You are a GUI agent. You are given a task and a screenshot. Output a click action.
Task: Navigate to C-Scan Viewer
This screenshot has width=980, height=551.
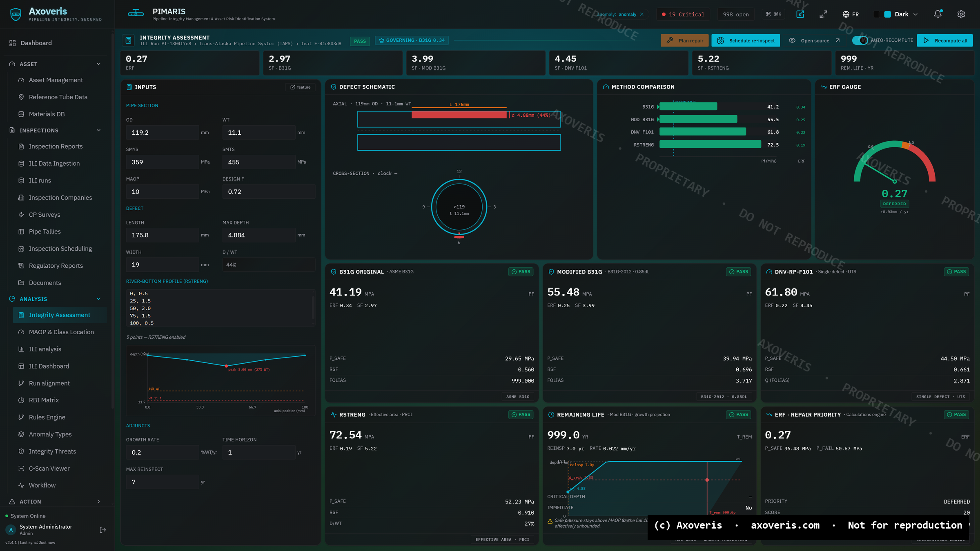click(x=60, y=469)
